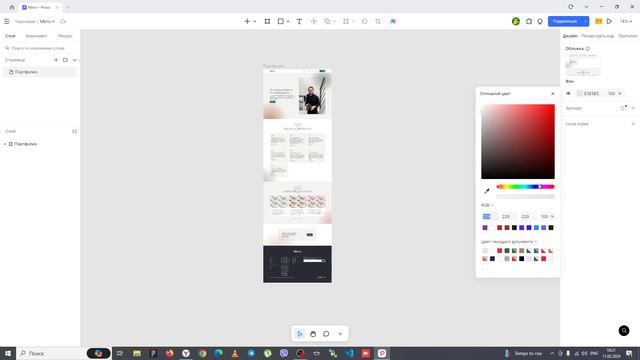
Task: Click the cover thumbnail preview
Action: point(583,64)
